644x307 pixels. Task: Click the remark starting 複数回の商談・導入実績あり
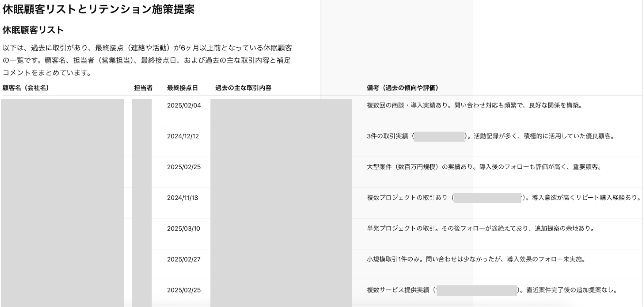[x=475, y=105]
